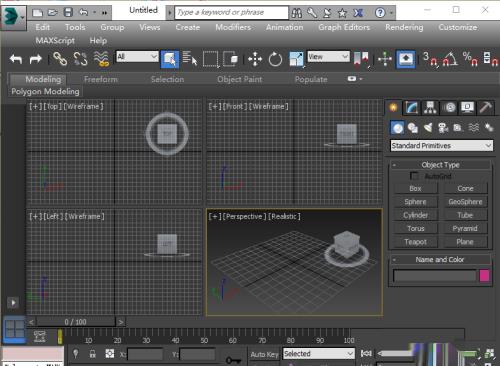This screenshot has width=500, height=366.
Task: Click the object name input field
Action: coord(435,276)
